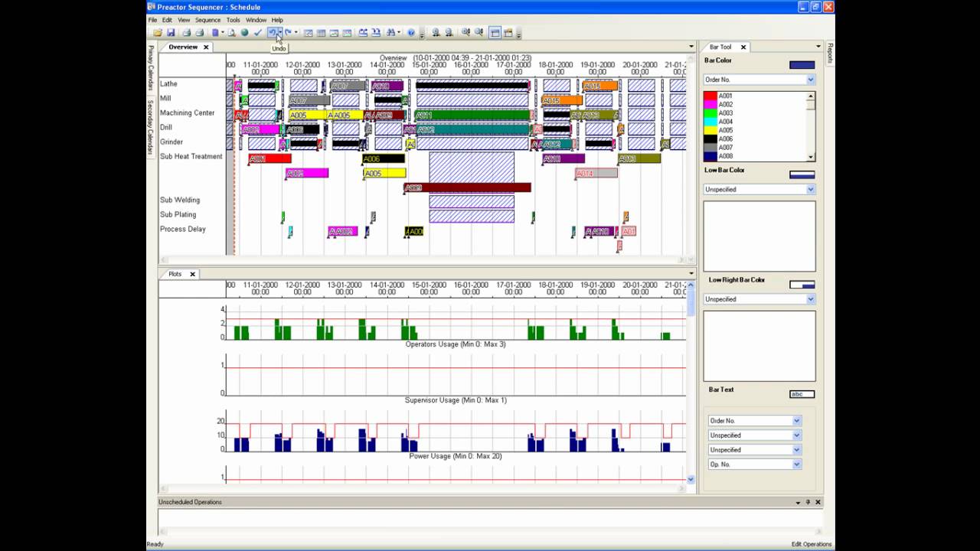The width and height of the screenshot is (980, 551).
Task: Click the Bar Text abc swatch
Action: 802,394
